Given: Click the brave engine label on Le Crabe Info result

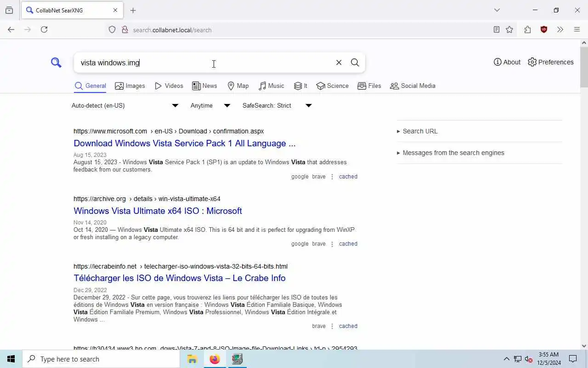Looking at the screenshot, I should (x=319, y=326).
